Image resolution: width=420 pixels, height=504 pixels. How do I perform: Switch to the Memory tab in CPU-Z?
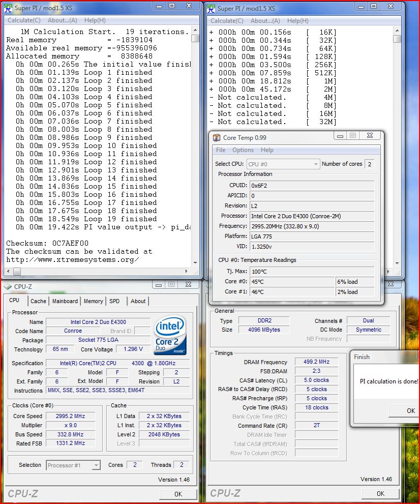point(93,301)
